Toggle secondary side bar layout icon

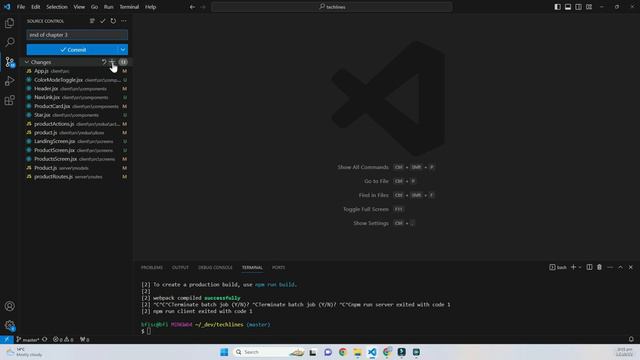578,7
